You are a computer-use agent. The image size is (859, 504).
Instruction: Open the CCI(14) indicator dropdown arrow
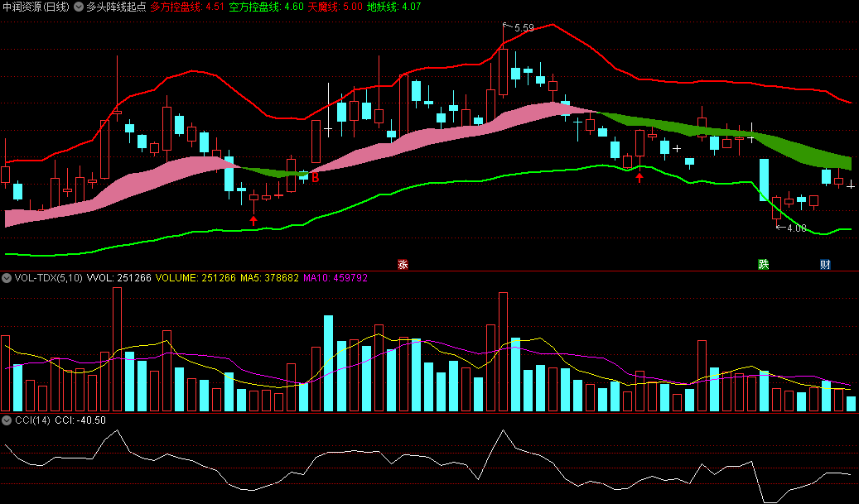pos(7,420)
